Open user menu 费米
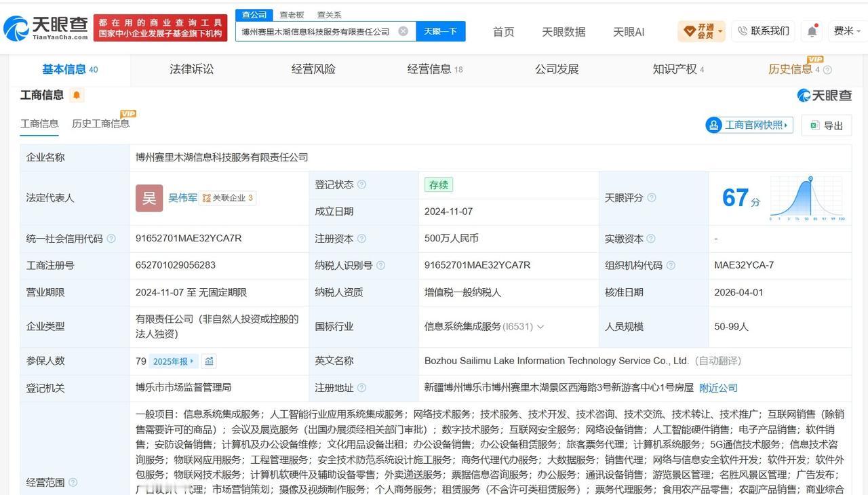 coord(848,31)
